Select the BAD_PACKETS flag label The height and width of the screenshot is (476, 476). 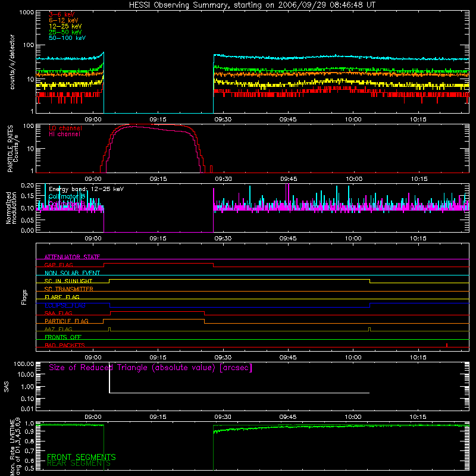point(65,345)
